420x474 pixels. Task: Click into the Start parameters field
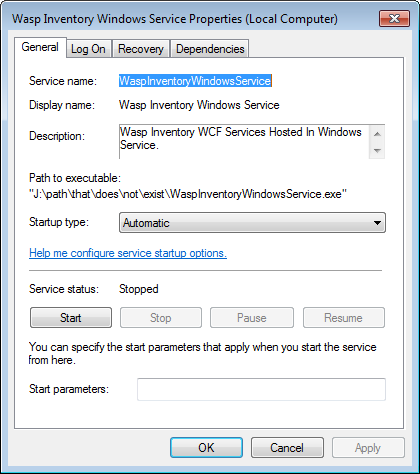(261, 389)
